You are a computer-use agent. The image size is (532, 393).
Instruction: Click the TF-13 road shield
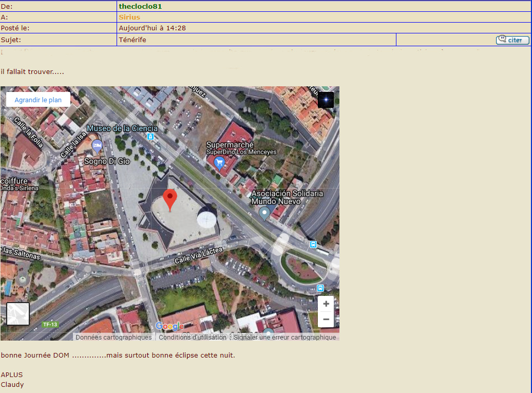[50, 325]
